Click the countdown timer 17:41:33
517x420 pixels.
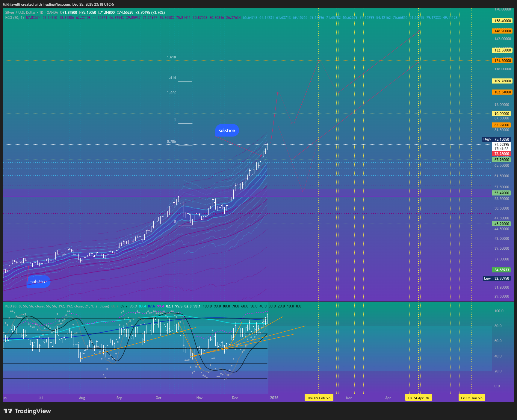[501, 149]
